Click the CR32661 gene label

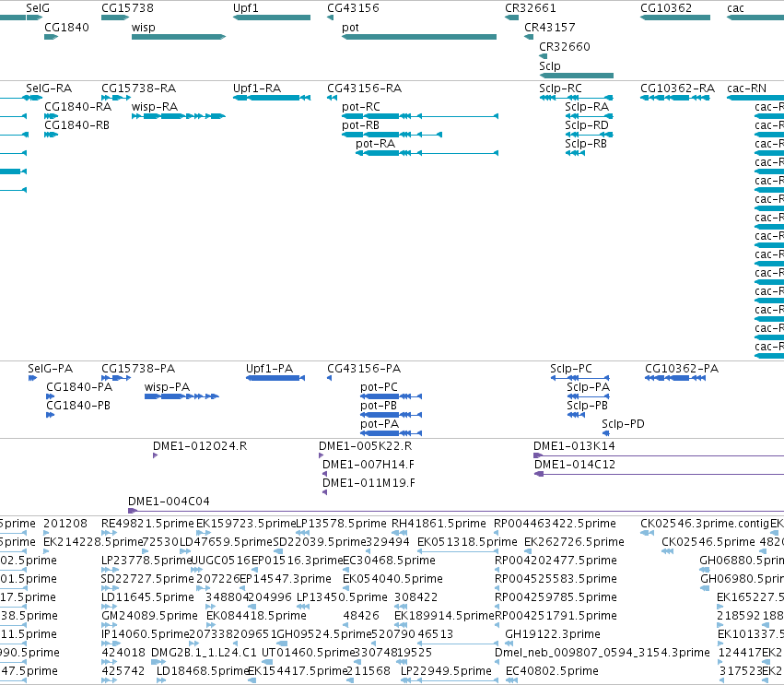pyautogui.click(x=531, y=8)
